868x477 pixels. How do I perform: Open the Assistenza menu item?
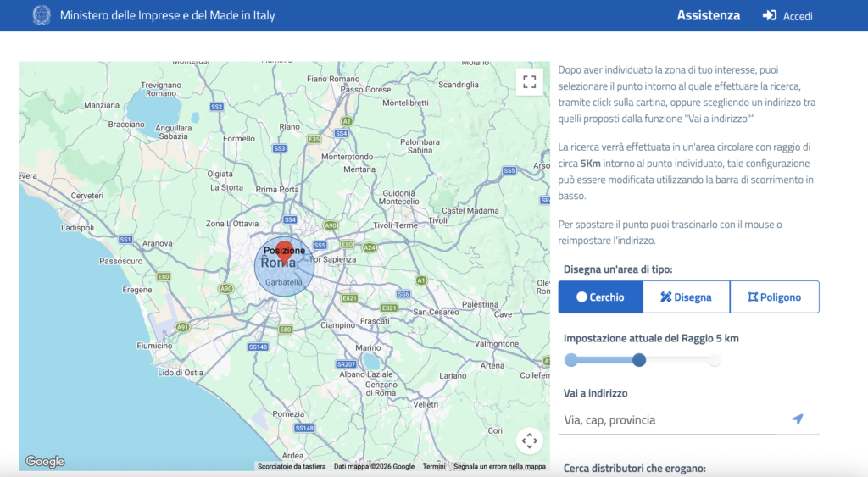click(x=708, y=15)
